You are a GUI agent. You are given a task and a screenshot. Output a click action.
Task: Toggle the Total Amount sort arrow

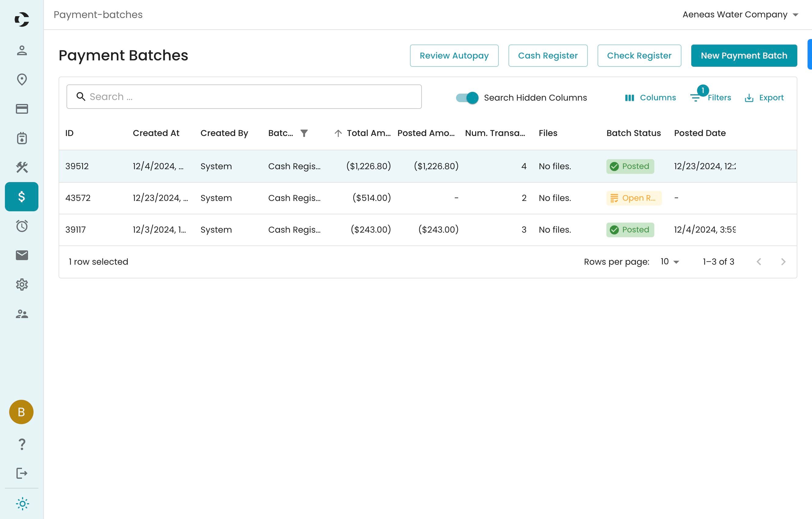338,134
